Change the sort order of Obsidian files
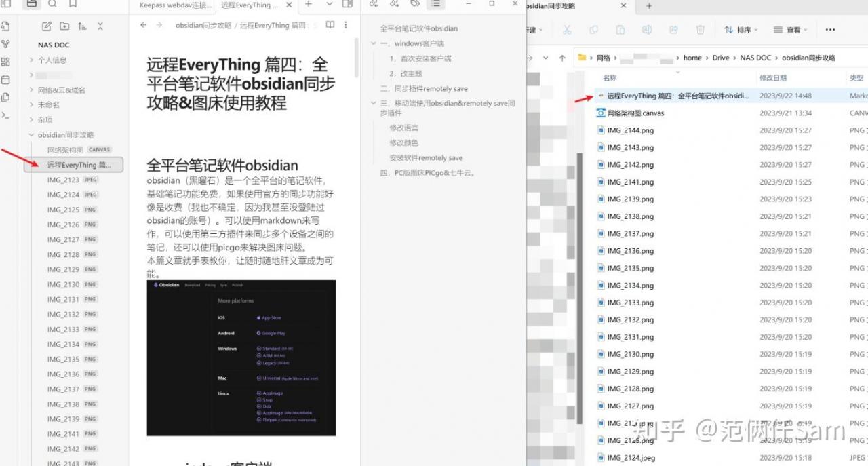Screen dimensions: 868x466 pyautogui.click(x=82, y=26)
